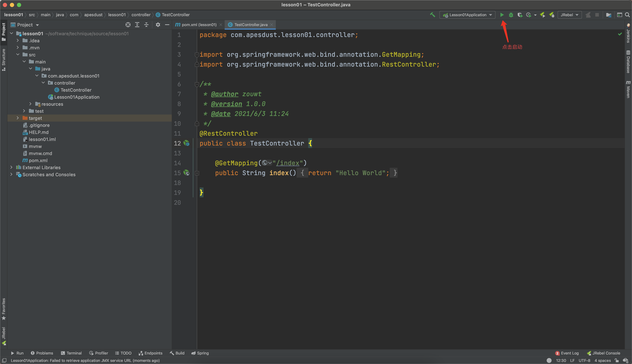Click the controller breadcrumb in the navigation bar

pos(141,15)
